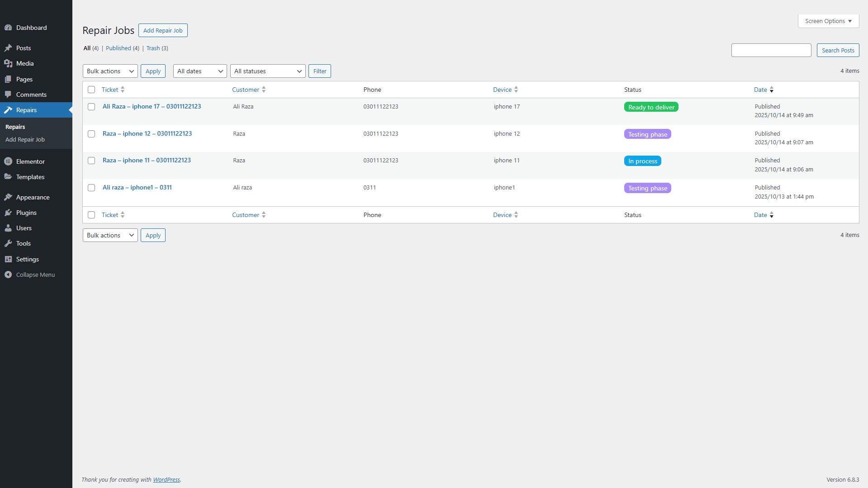Click the top Apply button
Viewport: 868px width, 488px height.
tap(153, 71)
